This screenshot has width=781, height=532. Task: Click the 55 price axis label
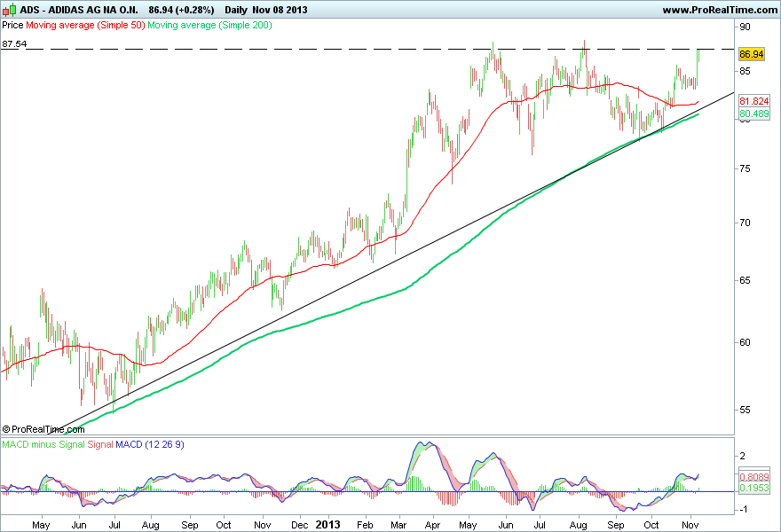(x=745, y=410)
